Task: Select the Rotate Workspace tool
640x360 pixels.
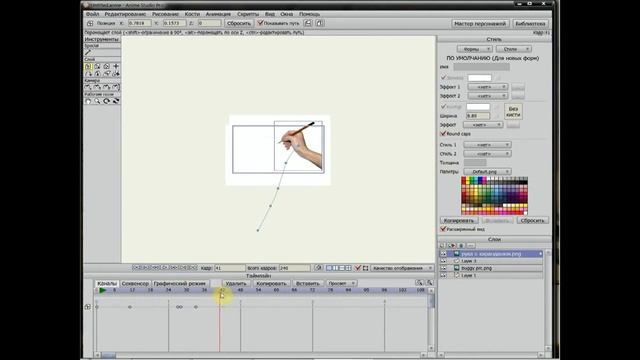Action: point(107,101)
